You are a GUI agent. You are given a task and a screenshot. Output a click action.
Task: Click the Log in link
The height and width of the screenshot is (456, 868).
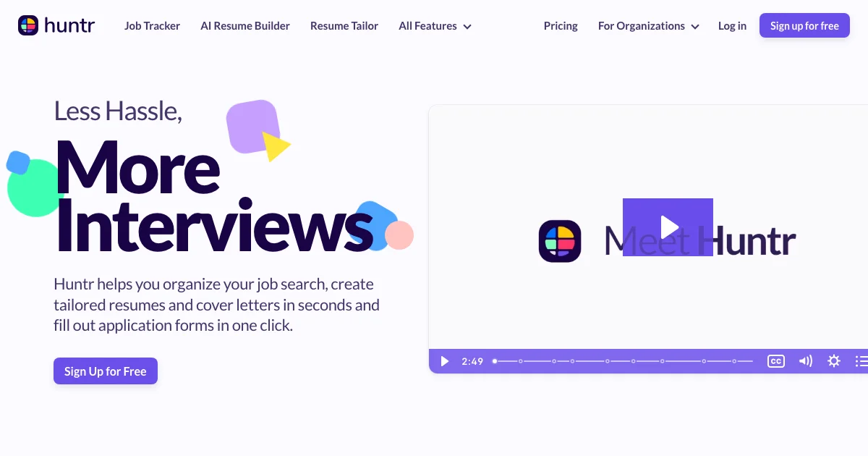(x=732, y=26)
